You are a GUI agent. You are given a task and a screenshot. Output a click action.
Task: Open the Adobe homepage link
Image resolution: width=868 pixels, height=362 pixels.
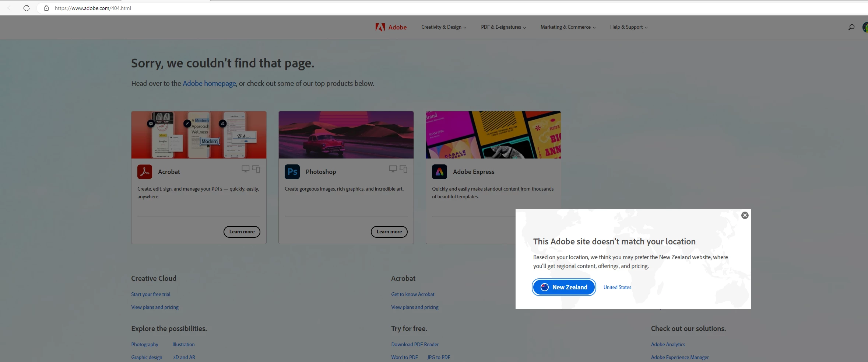[209, 83]
